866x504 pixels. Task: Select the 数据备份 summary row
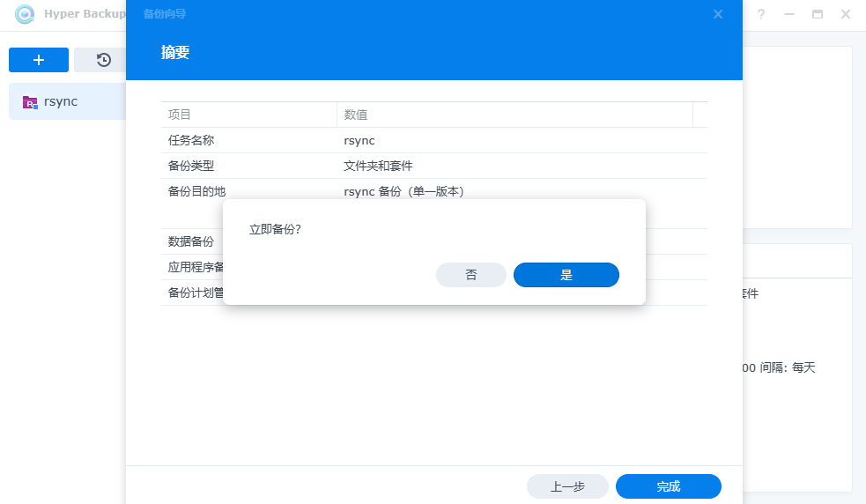pyautogui.click(x=191, y=241)
